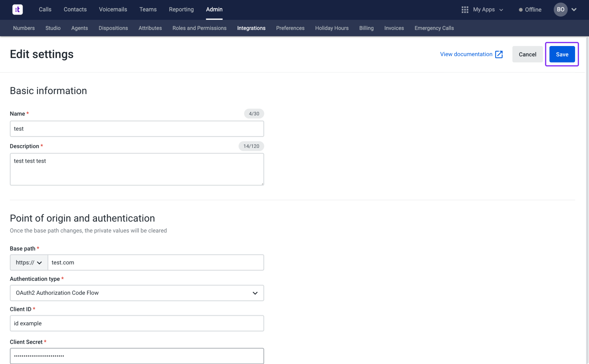Click the My Apps grid icon
589x364 pixels.
(465, 10)
